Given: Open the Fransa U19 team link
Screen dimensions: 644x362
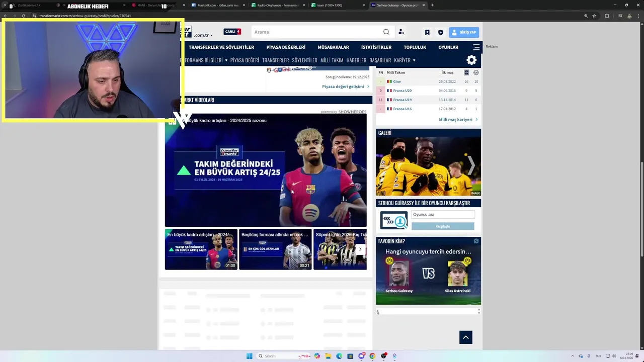Looking at the screenshot, I should coord(402,100).
